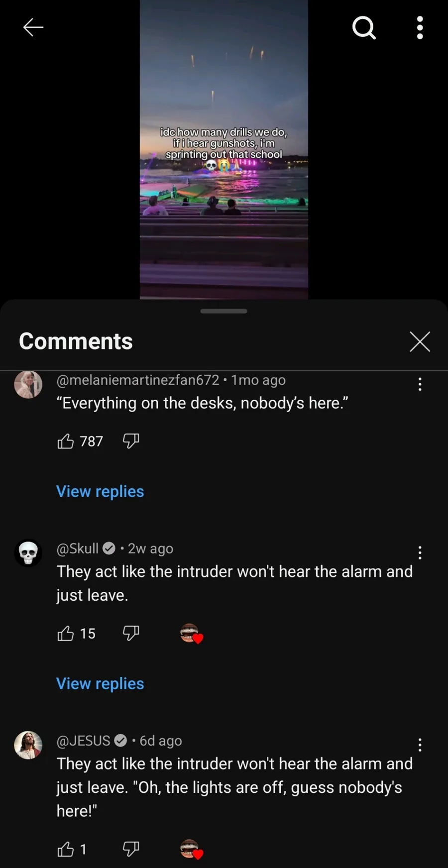Image resolution: width=448 pixels, height=868 pixels.
Task: Open options menu for @JESUS comment
Action: [x=420, y=745]
